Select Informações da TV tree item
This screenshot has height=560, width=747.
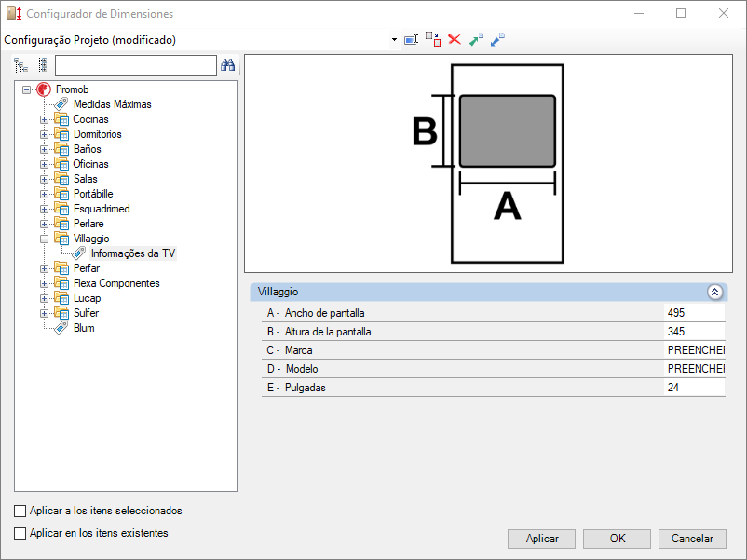(x=132, y=253)
